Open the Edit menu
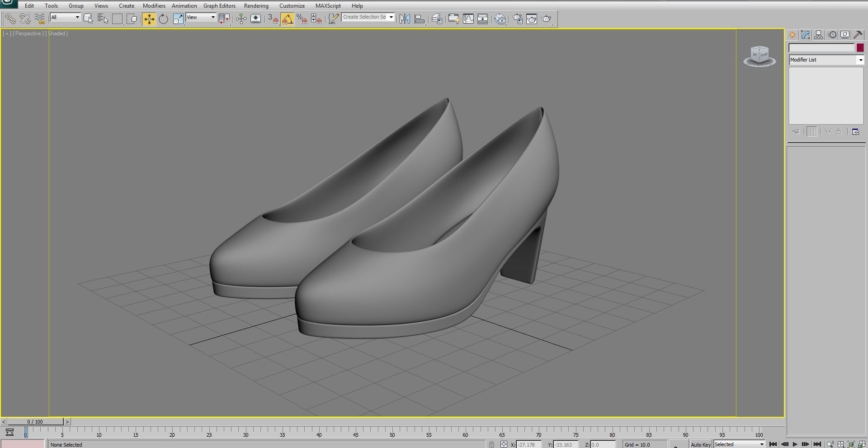 click(29, 6)
